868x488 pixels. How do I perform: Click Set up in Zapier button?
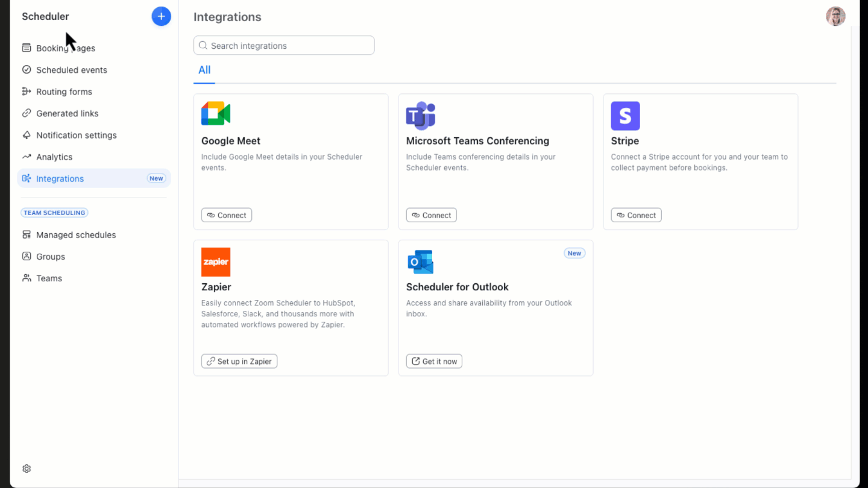pos(239,361)
